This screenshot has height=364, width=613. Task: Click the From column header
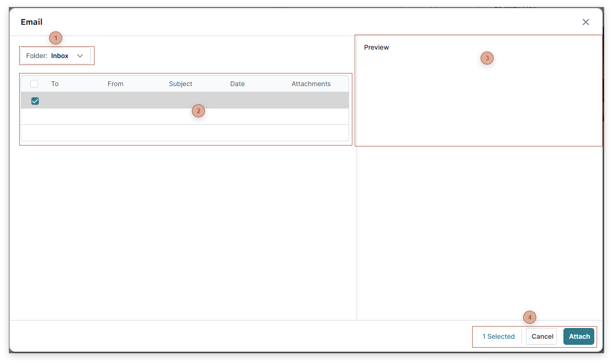point(115,84)
